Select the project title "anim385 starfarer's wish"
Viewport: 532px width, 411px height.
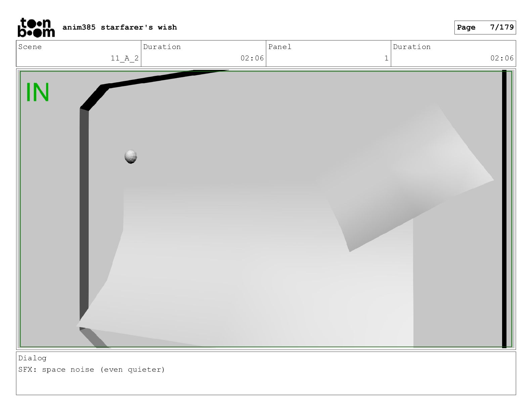(x=120, y=27)
